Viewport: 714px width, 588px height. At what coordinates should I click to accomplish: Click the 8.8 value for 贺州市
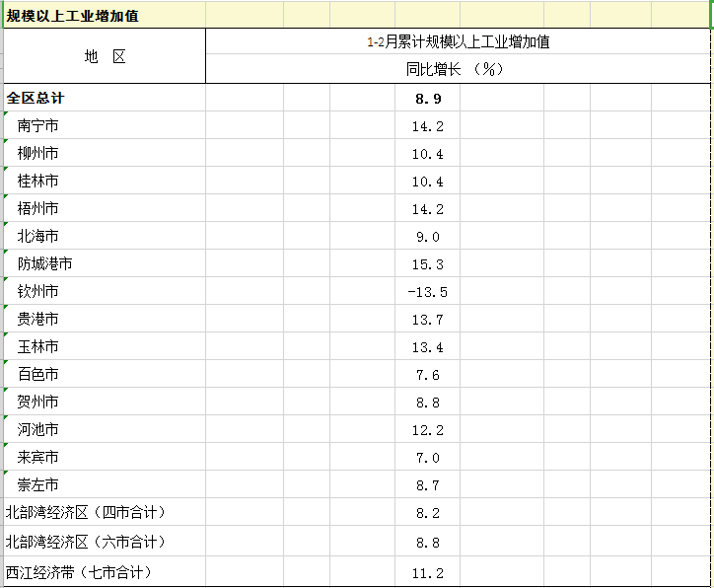(428, 403)
